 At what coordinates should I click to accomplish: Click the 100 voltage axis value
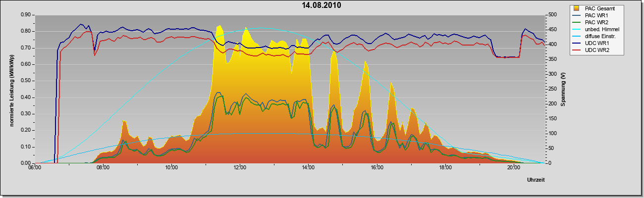click(x=551, y=134)
